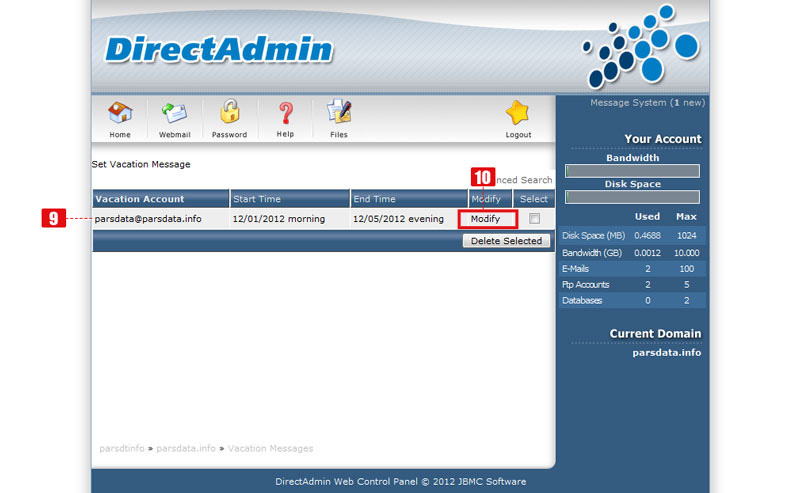Tick the checkbox for parsdata@parsdata.info
The image size is (800, 493).
point(534,218)
